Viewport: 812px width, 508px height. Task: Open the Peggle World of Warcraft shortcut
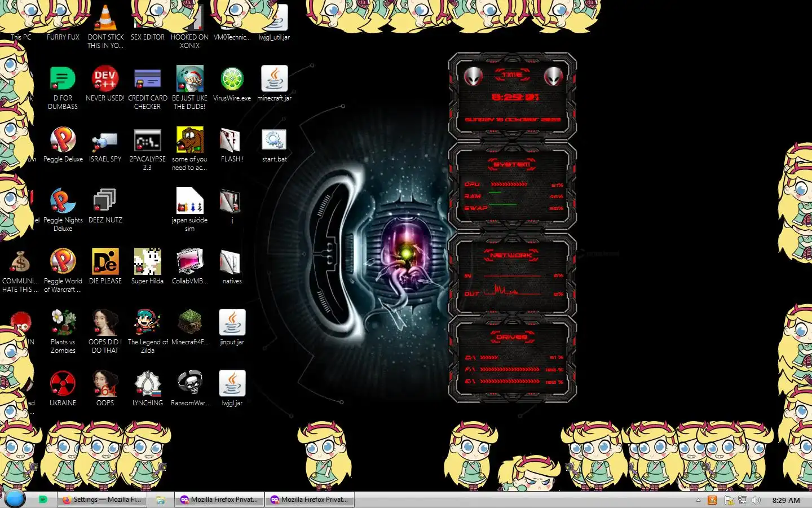pyautogui.click(x=63, y=270)
